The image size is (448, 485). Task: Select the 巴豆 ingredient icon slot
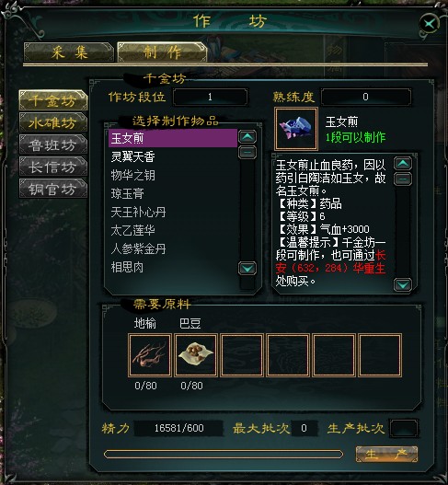pyautogui.click(x=196, y=355)
